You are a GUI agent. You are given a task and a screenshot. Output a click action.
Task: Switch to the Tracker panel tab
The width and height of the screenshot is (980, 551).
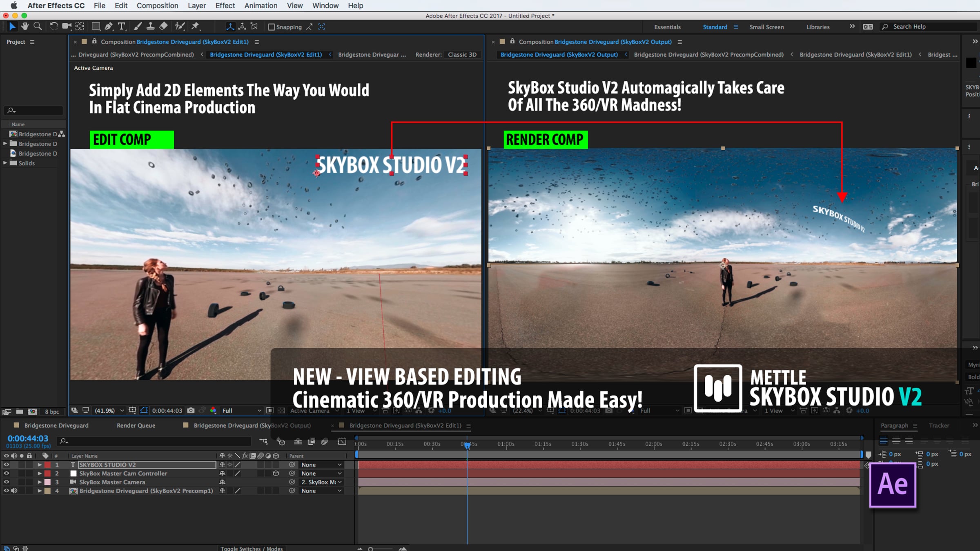(x=939, y=425)
